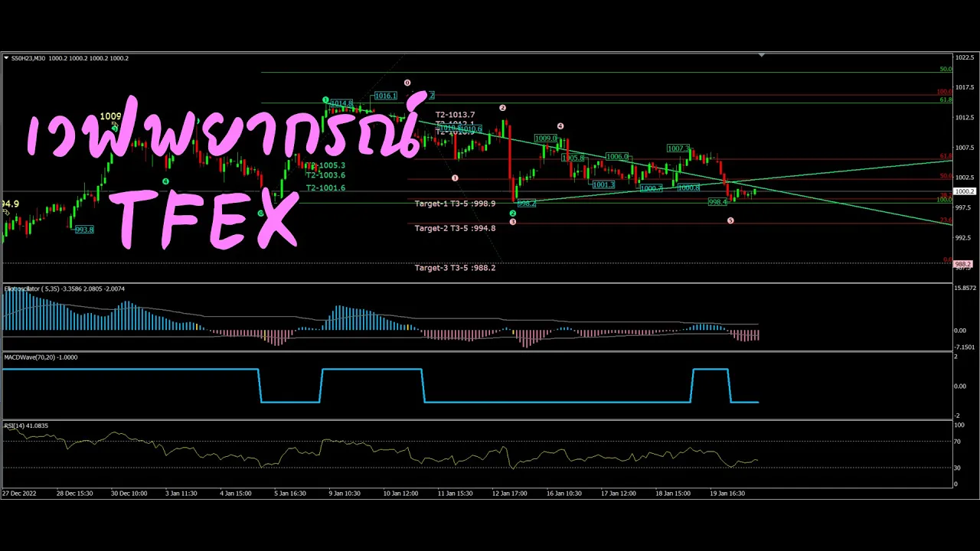This screenshot has width=980, height=551.
Task: Click 1007.5 on the price scale
Action: [965, 148]
